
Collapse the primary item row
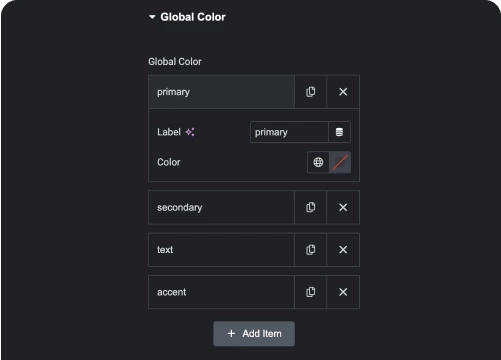221,92
